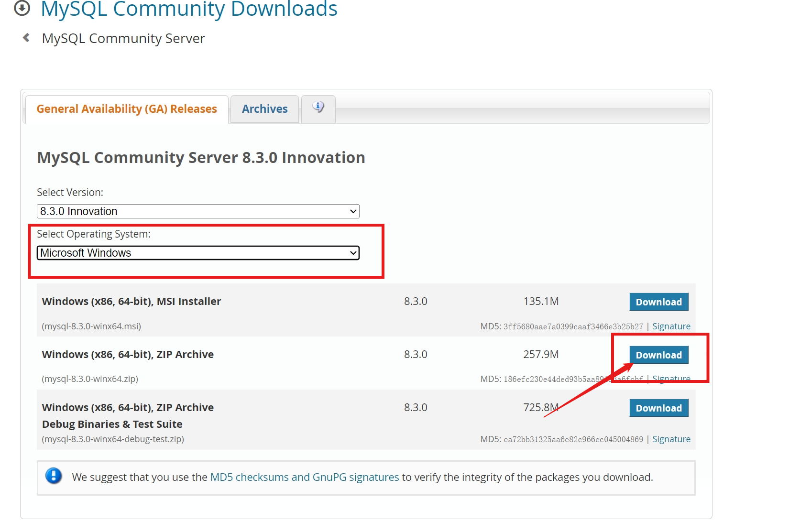
Task: Download the Debug Binaries & Test Suite ZIP
Action: [658, 408]
